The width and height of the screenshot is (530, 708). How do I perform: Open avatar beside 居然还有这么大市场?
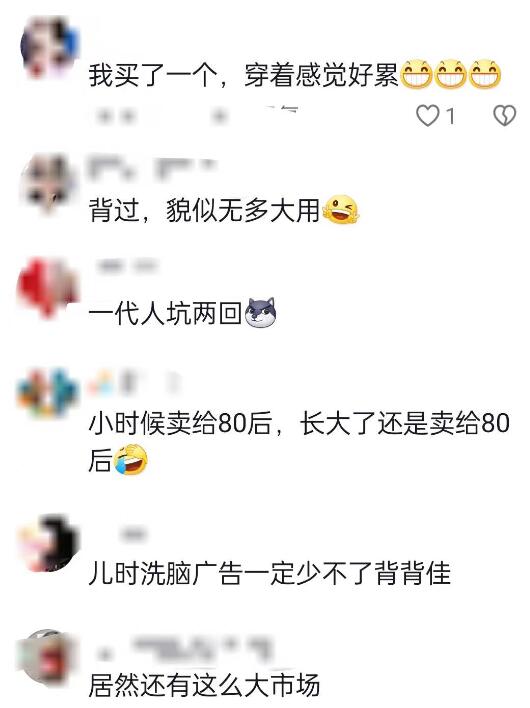47,658
